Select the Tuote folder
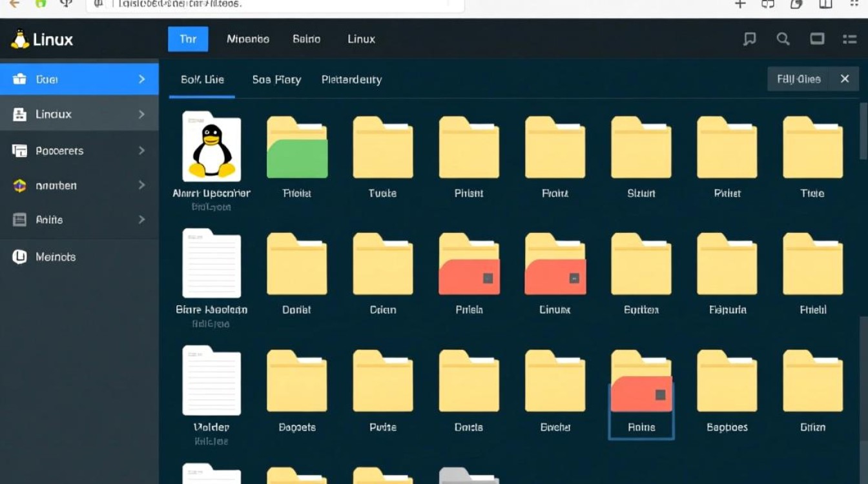868x484 pixels. (x=382, y=147)
